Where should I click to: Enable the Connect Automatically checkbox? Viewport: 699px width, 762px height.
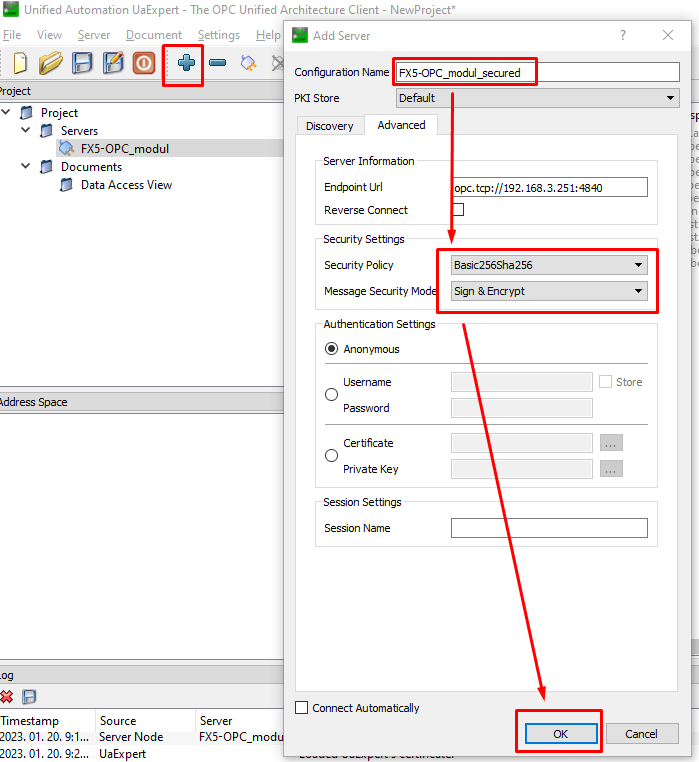(301, 708)
